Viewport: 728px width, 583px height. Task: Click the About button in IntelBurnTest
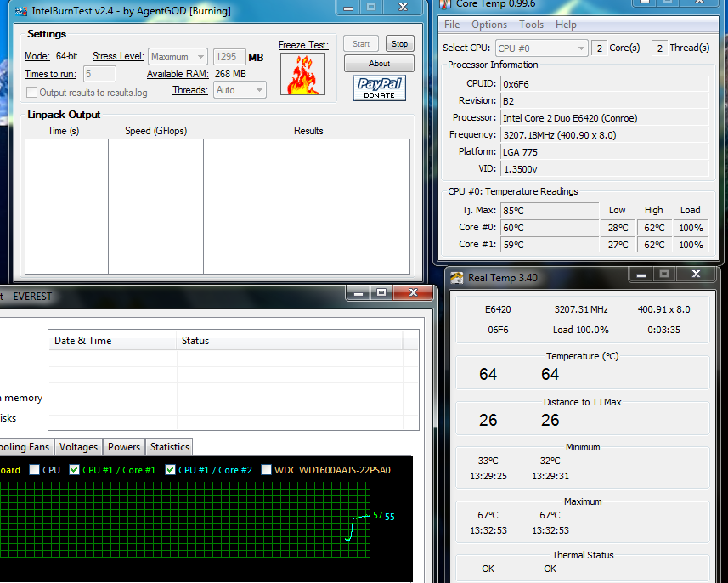click(x=380, y=64)
